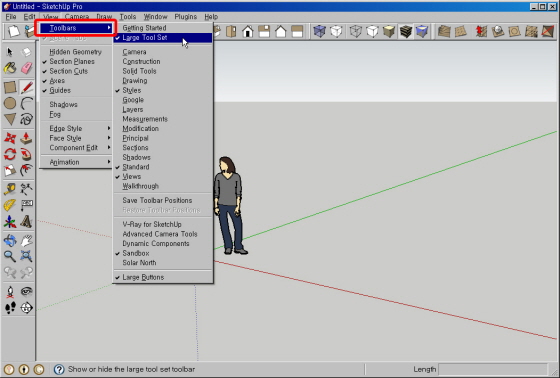Expand the Toolbars submenu

76,28
